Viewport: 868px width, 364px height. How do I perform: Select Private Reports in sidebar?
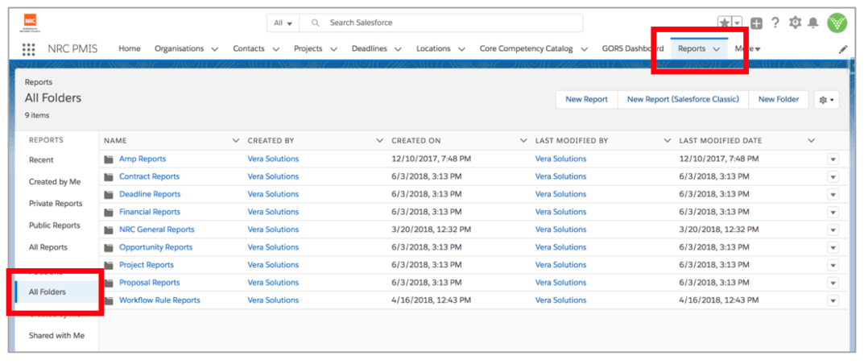(x=56, y=203)
